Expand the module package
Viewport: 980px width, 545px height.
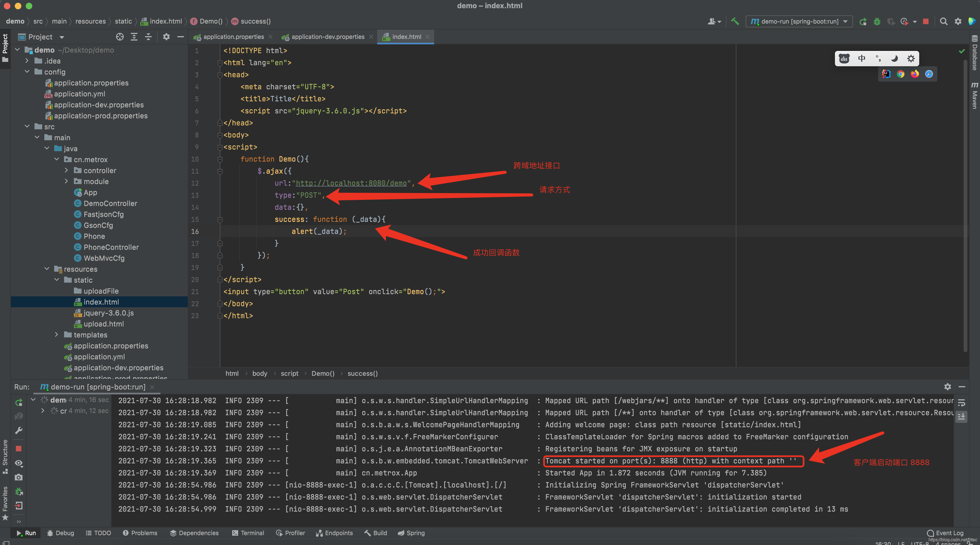click(66, 181)
